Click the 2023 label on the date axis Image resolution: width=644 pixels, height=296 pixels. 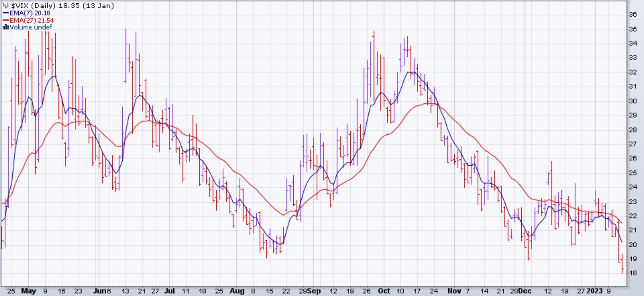(595, 291)
